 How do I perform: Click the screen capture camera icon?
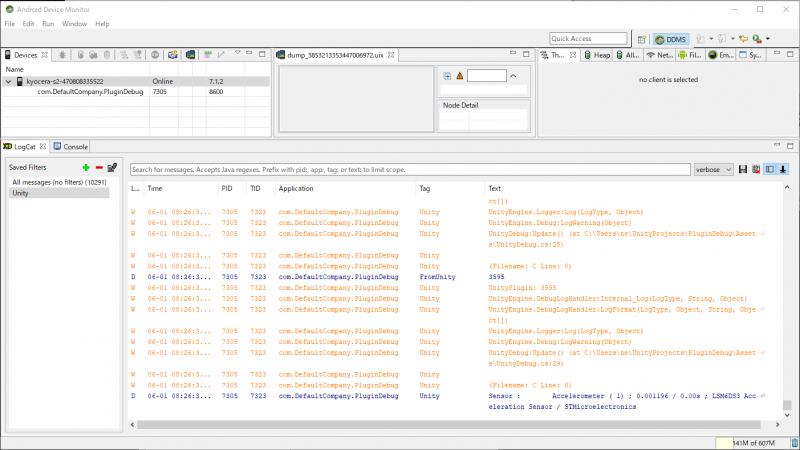point(173,55)
